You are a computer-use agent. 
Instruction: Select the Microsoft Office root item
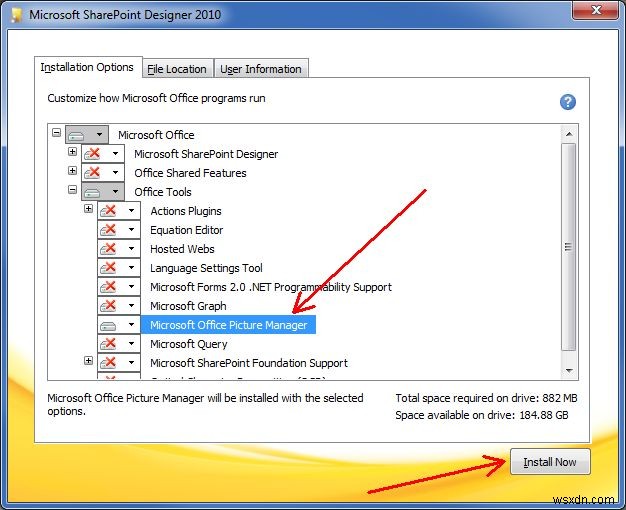point(156,135)
